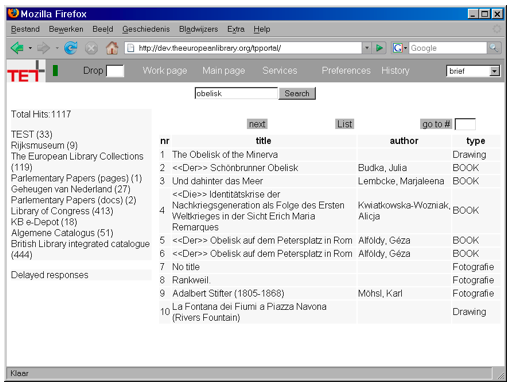Open the Work page link
Screen dimensions: 511x388
coord(165,71)
